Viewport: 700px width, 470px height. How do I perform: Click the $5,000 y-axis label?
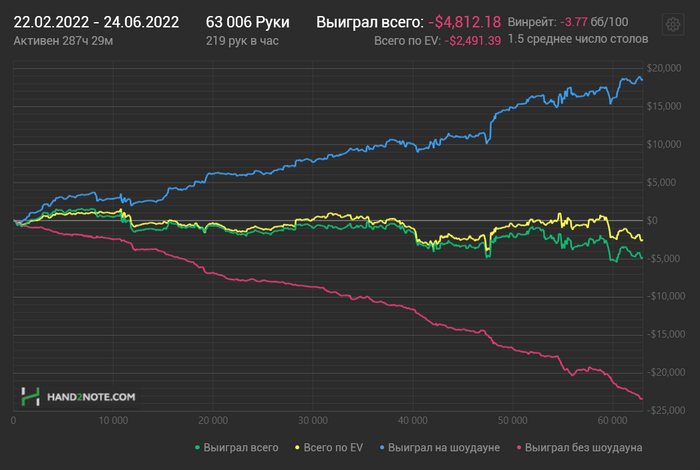(x=661, y=182)
